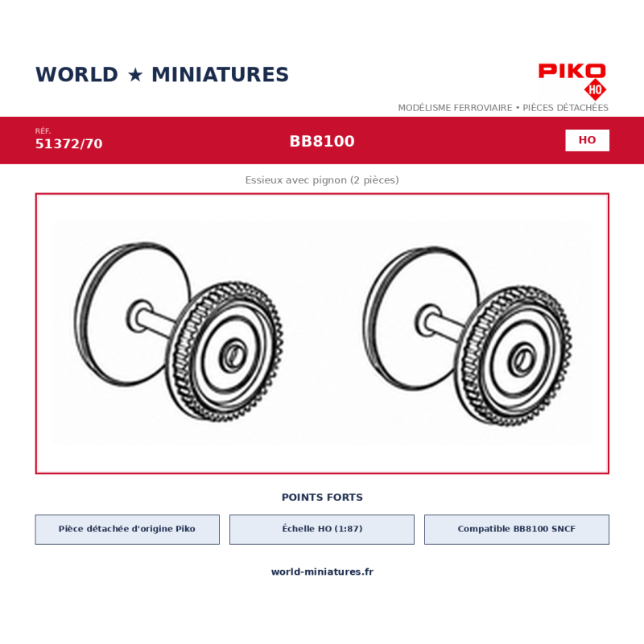Open the world-miniatures.fr link

point(322,572)
